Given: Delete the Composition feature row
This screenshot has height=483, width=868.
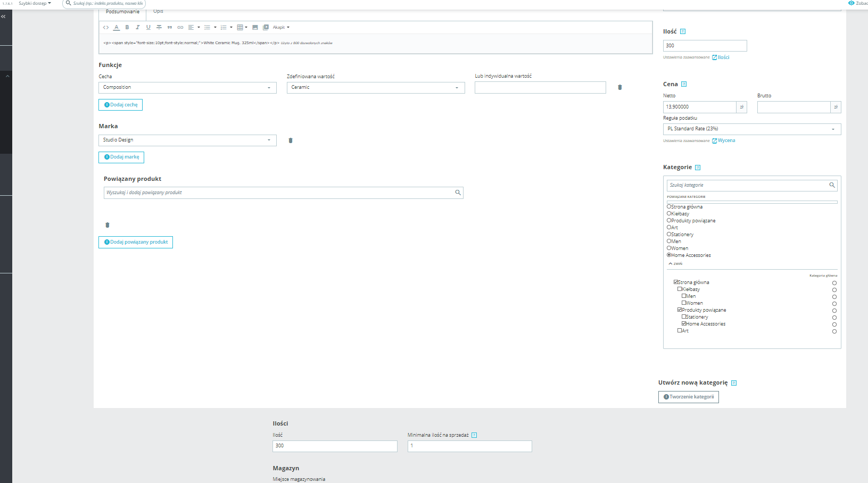Looking at the screenshot, I should [x=620, y=87].
